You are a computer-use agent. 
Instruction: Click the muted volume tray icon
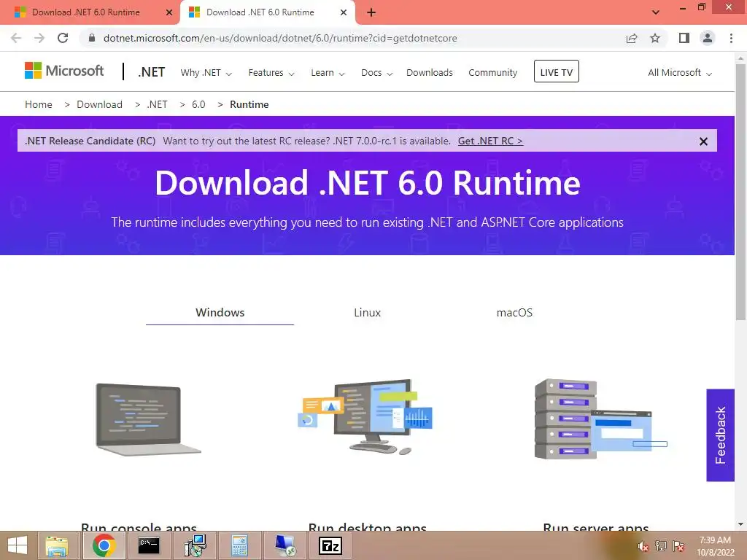[643, 546]
